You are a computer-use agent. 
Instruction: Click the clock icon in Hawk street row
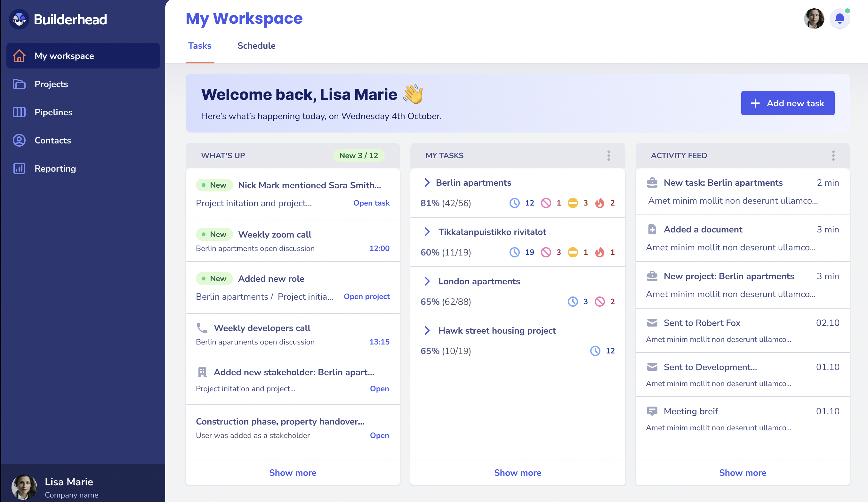pos(595,351)
